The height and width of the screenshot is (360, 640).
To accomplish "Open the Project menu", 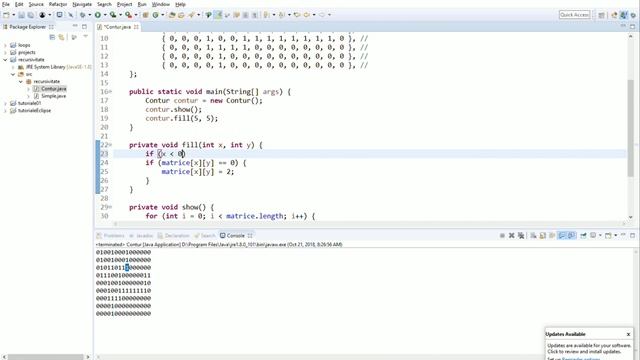I will (x=124, y=4).
